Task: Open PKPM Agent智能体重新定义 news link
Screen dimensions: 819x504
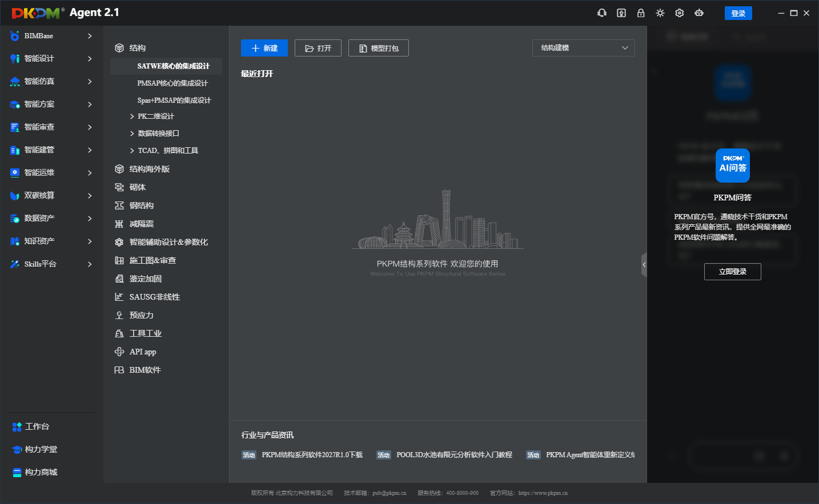Action: click(x=591, y=455)
